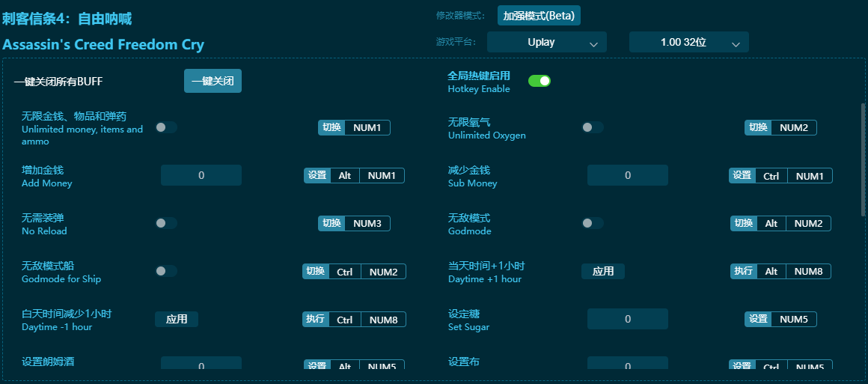Click 切换 hotkey label for Unlimited Oxygen

tap(758, 127)
